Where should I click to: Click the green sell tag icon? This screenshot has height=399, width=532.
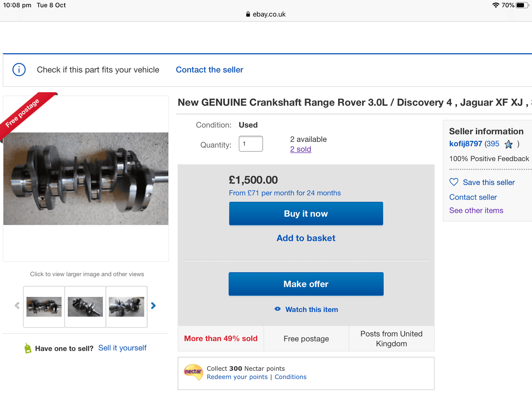point(28,348)
